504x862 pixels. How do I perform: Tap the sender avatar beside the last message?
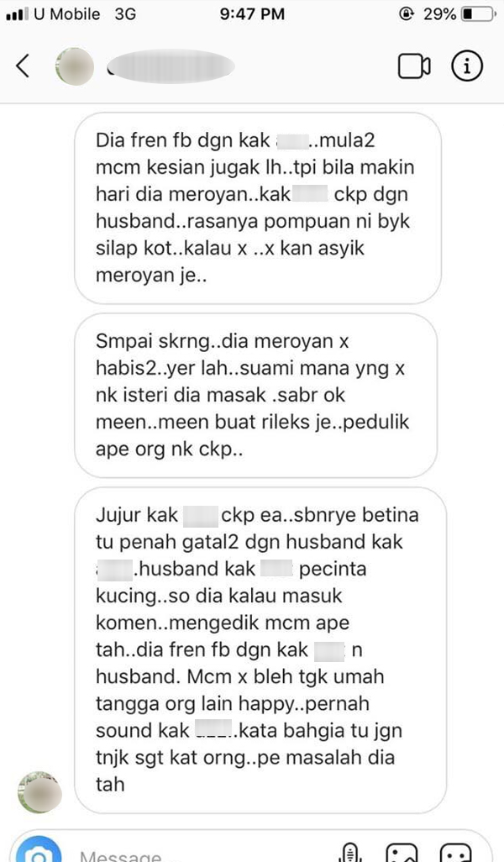[x=39, y=792]
